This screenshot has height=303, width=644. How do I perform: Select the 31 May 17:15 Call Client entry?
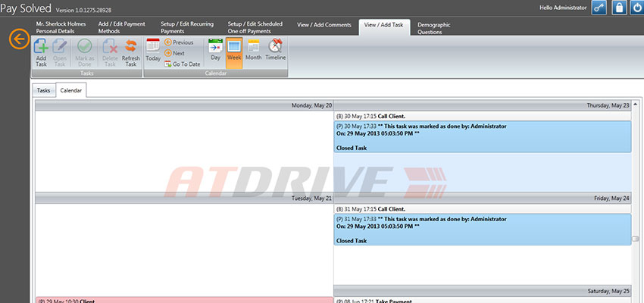(x=482, y=209)
